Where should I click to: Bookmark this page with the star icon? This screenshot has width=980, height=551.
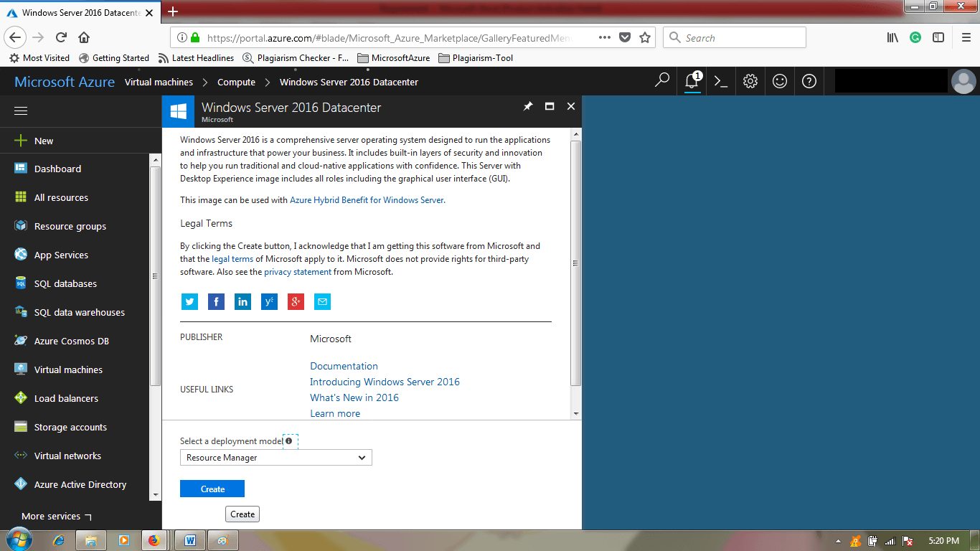click(x=644, y=37)
